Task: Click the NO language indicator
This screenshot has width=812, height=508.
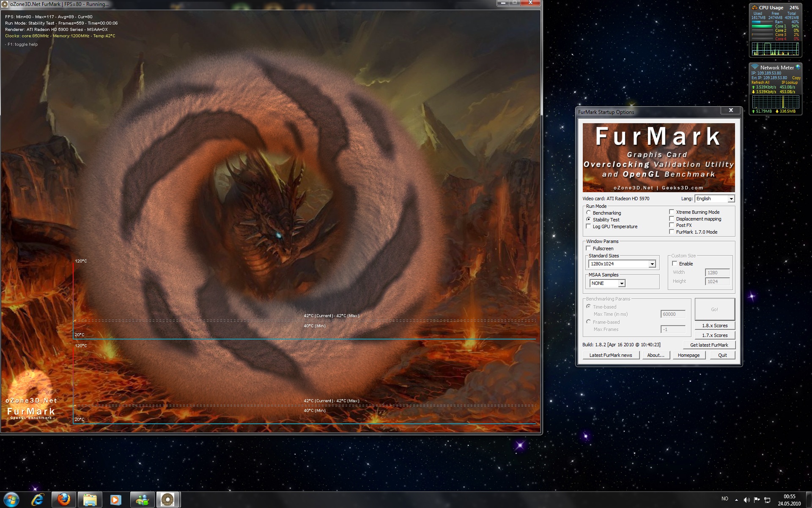Action: [x=724, y=499]
